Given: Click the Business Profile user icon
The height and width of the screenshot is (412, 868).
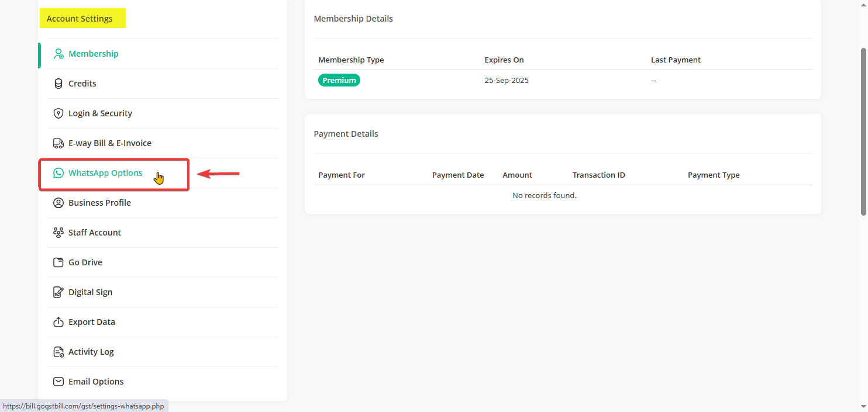Looking at the screenshot, I should (58, 203).
